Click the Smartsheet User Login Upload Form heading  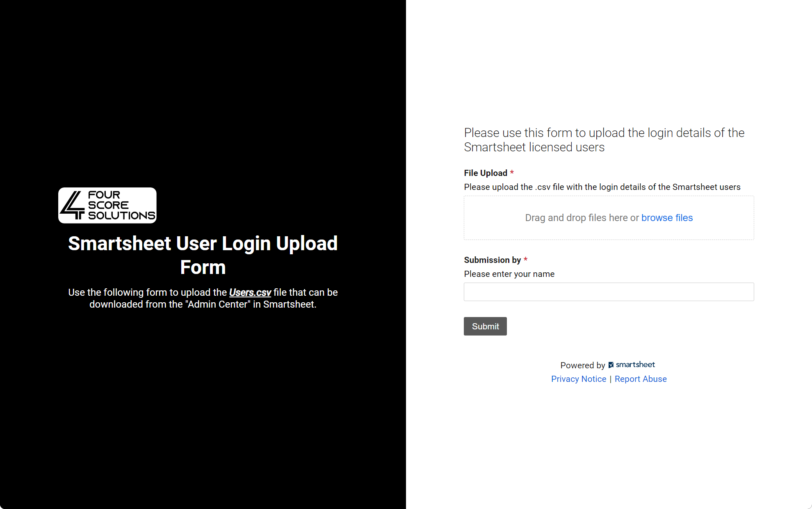click(x=203, y=255)
